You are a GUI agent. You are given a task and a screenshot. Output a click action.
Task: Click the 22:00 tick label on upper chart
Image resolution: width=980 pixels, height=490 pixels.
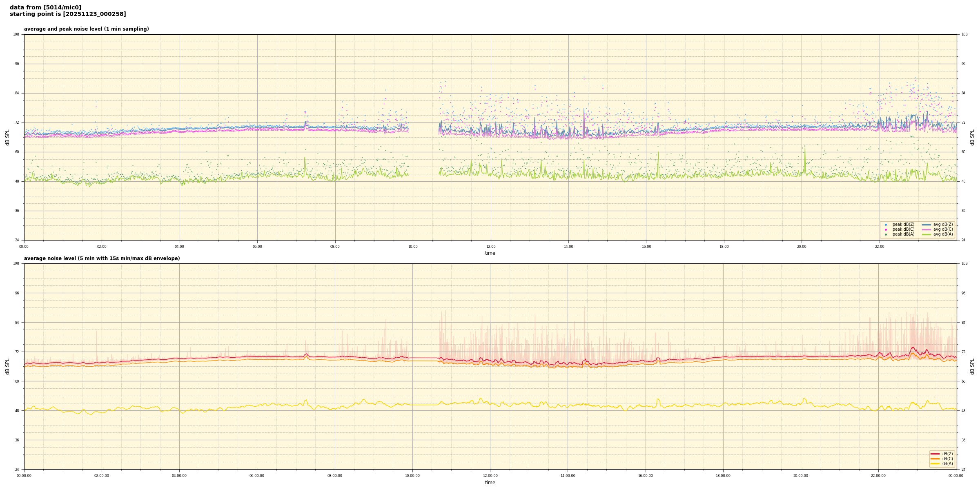879,247
